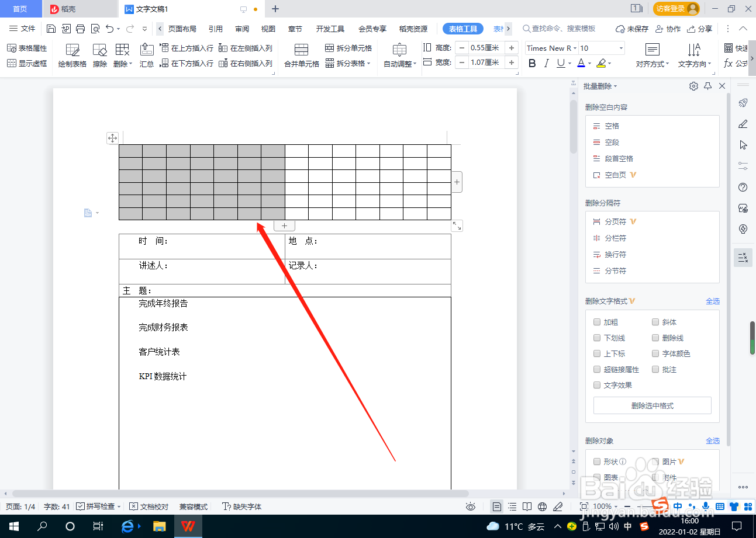Insert column to the right (在右侧插入列)
The height and width of the screenshot is (538, 756).
(246, 64)
